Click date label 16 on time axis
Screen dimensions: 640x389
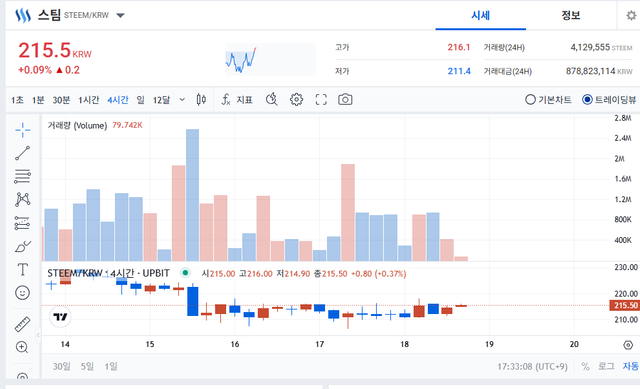(x=235, y=344)
